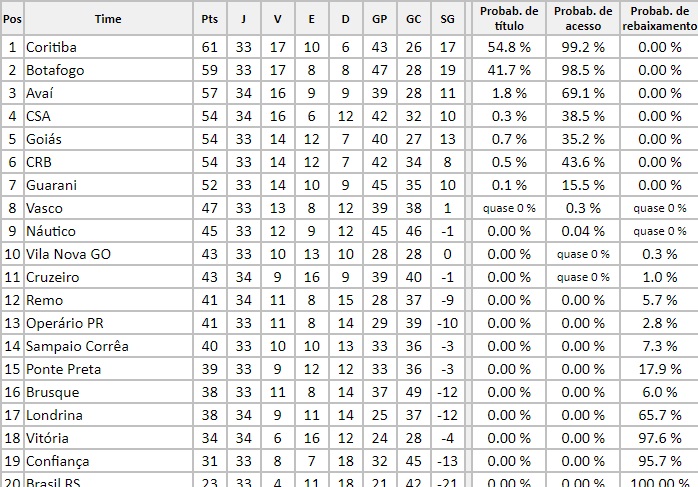Image resolution: width=698 pixels, height=487 pixels.
Task: Click the Probab. de título header
Action: (509, 18)
